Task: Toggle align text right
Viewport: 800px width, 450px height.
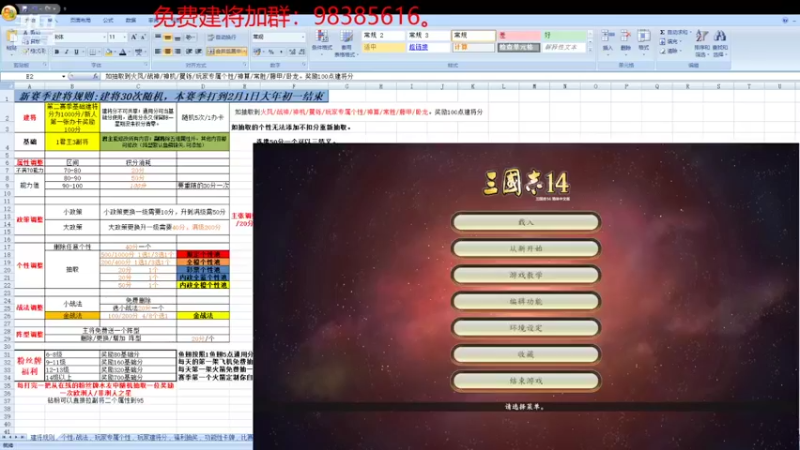Action: (177, 52)
